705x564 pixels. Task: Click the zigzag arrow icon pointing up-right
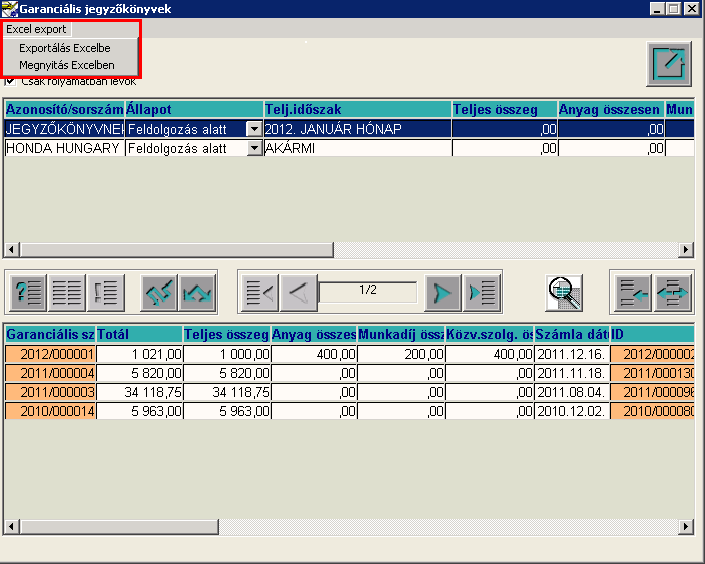(159, 293)
